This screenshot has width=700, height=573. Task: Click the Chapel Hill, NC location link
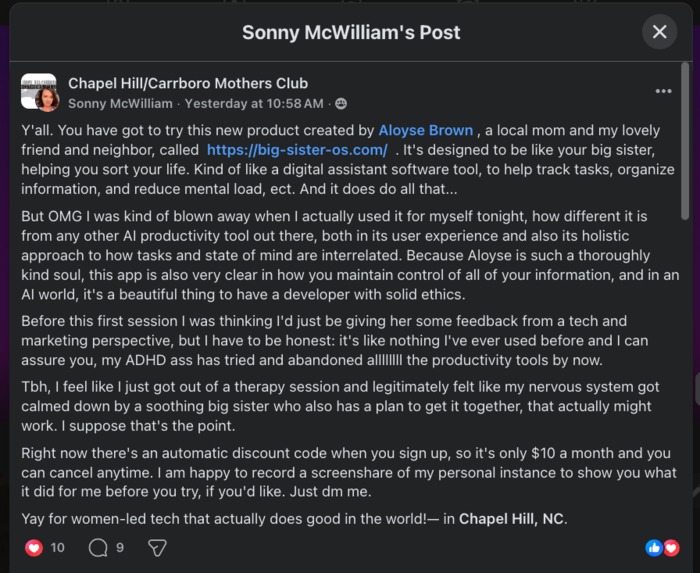tap(511, 519)
